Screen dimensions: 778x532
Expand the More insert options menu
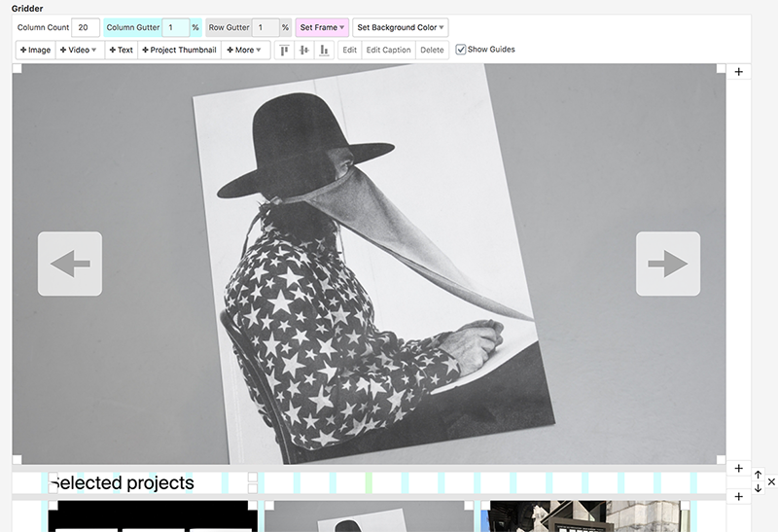pos(245,50)
